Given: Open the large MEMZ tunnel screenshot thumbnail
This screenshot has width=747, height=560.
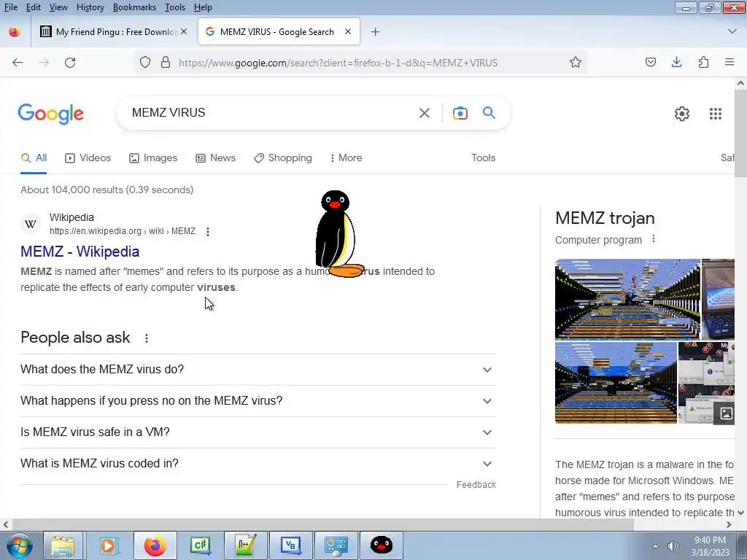Looking at the screenshot, I should point(627,299).
